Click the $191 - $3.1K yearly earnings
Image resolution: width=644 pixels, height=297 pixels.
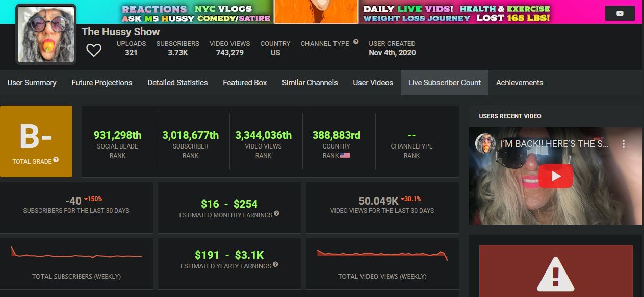(229, 255)
